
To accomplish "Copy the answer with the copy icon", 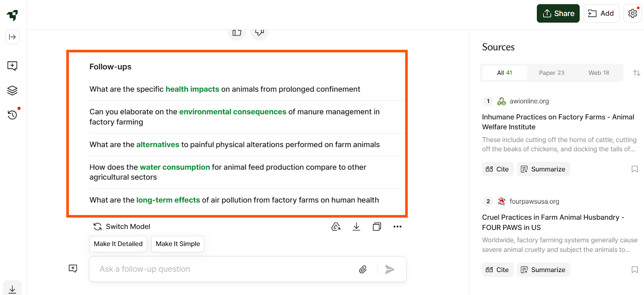I will coord(377,227).
